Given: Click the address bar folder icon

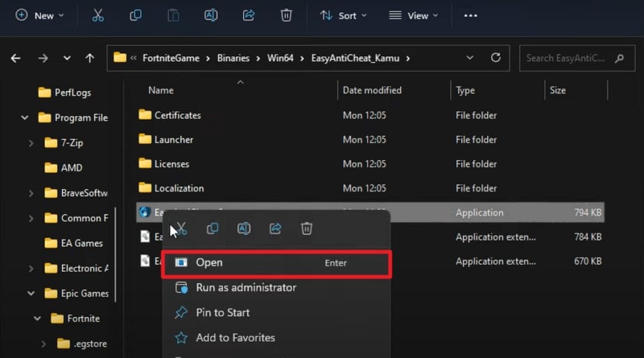Looking at the screenshot, I should 120,57.
